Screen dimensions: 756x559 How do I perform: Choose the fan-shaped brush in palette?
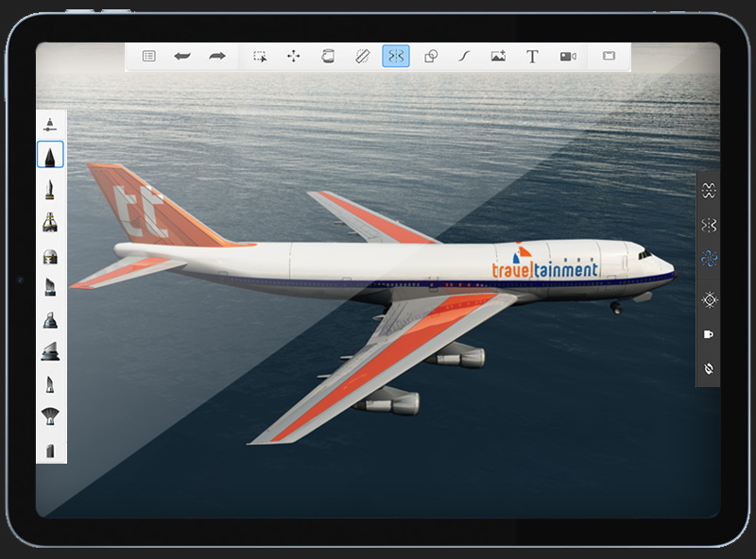tap(50, 415)
